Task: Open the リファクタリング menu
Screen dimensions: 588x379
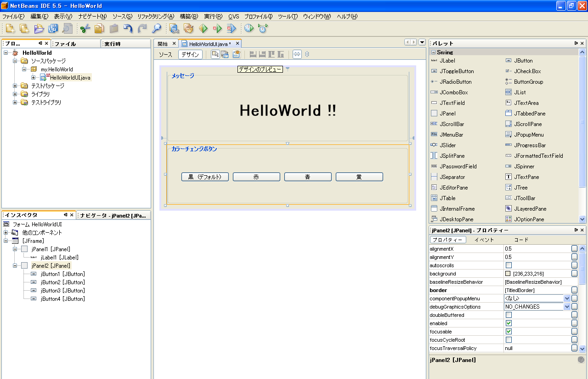Action: 155,17
